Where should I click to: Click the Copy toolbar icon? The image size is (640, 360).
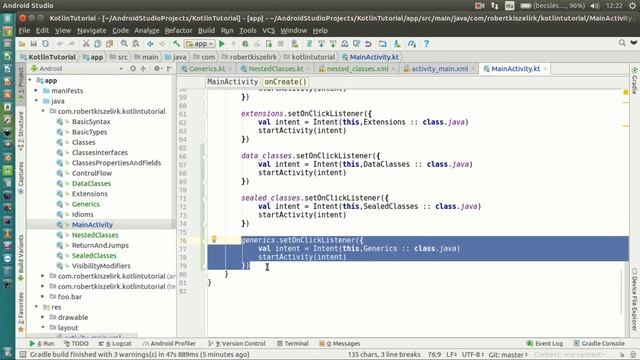click(x=98, y=44)
